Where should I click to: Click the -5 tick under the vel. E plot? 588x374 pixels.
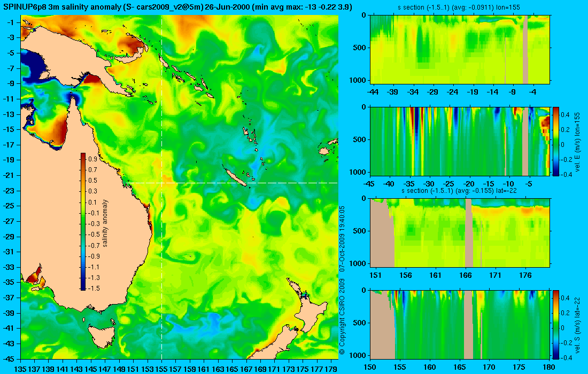[x=528, y=184]
